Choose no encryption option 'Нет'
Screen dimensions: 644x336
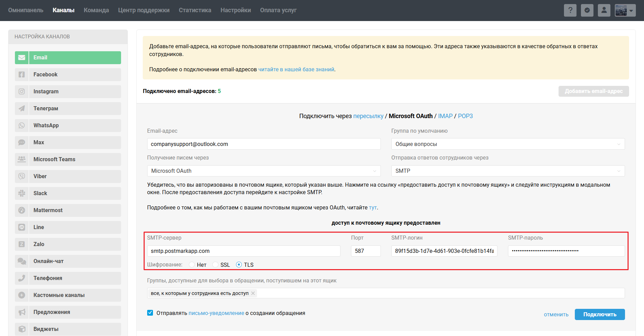tap(192, 265)
